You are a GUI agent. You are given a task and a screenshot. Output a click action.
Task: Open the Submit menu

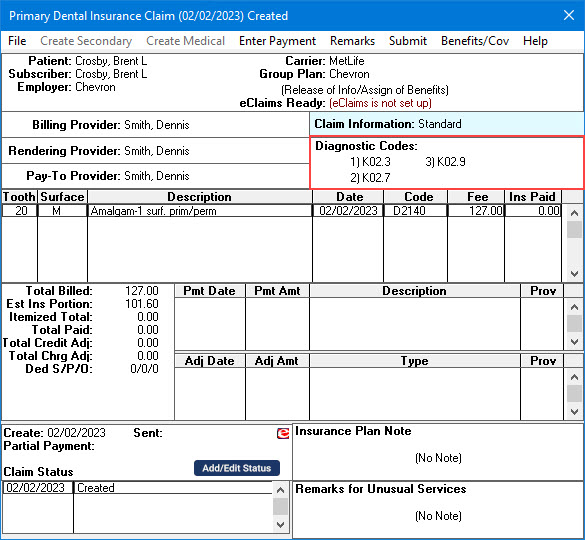point(407,41)
